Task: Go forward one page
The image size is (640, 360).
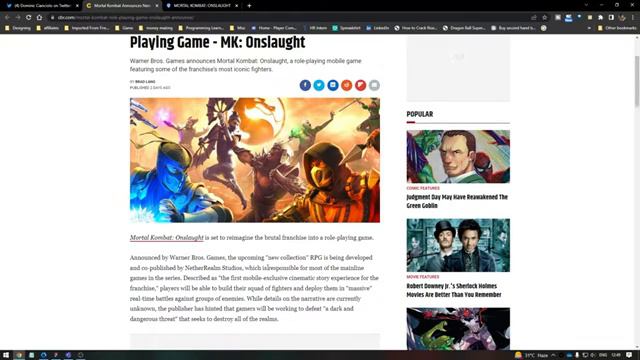Action: click(x=18, y=18)
